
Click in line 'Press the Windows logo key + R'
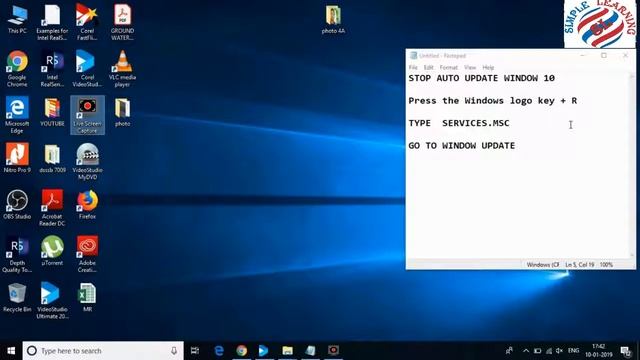(x=493, y=101)
